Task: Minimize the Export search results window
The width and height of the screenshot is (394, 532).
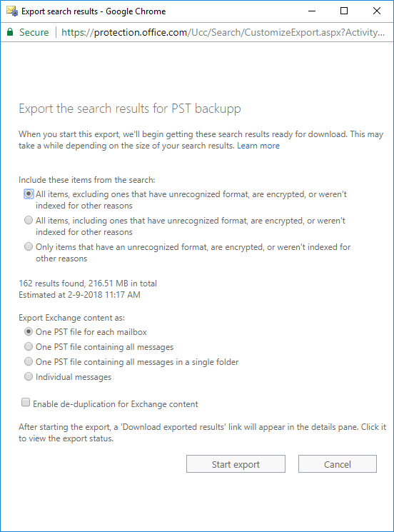Action: tap(312, 11)
